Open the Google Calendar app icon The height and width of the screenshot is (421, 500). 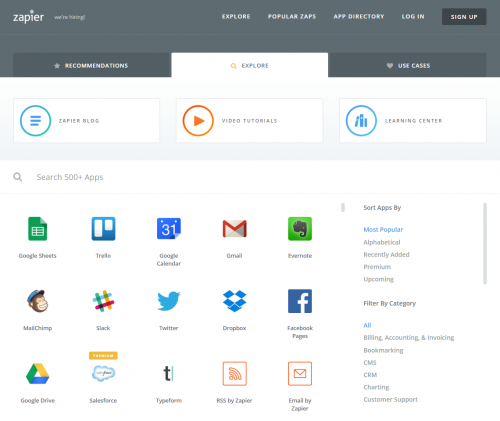click(169, 229)
